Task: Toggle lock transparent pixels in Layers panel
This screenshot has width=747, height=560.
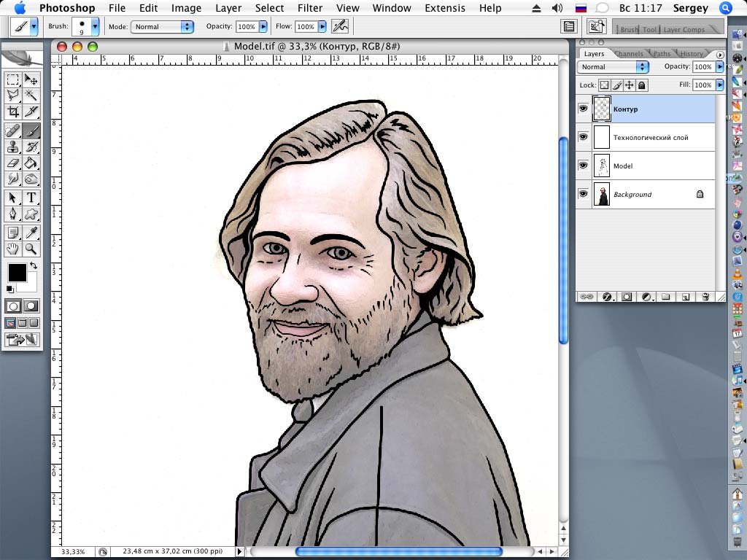Action: tap(604, 85)
